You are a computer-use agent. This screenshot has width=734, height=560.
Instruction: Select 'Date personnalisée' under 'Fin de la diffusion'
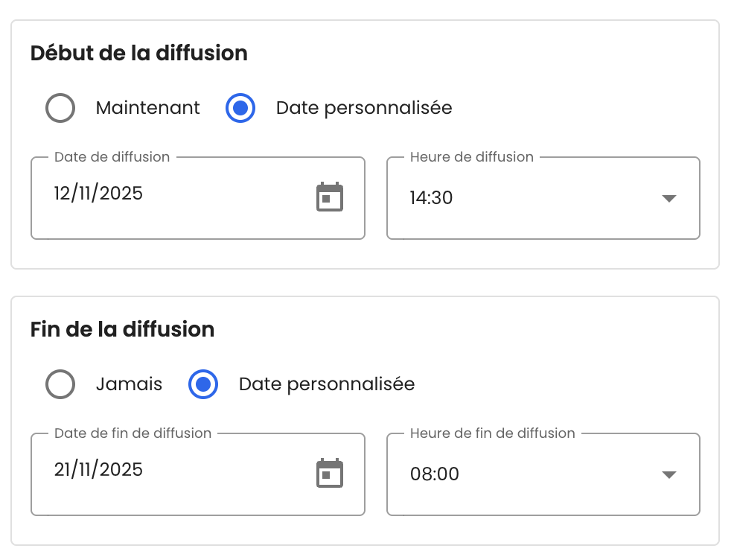point(202,384)
